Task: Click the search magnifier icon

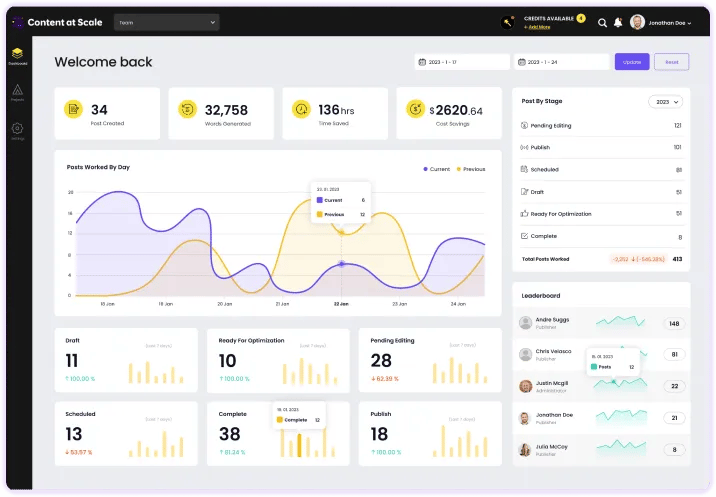Action: click(x=602, y=23)
